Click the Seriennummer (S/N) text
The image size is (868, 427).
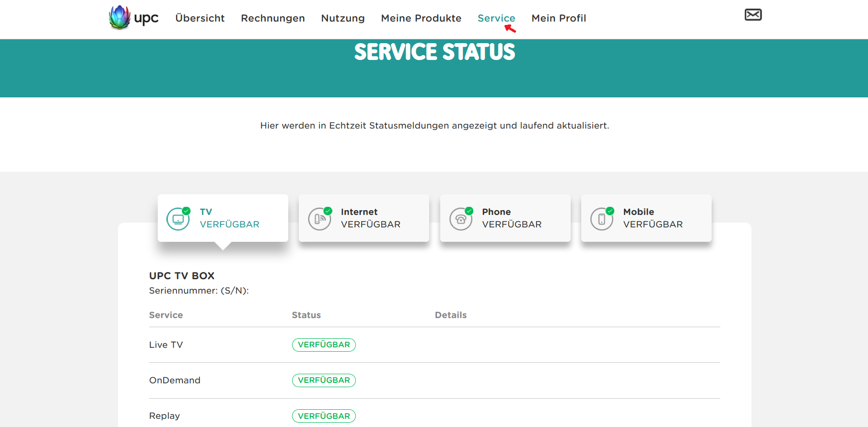[x=199, y=291]
